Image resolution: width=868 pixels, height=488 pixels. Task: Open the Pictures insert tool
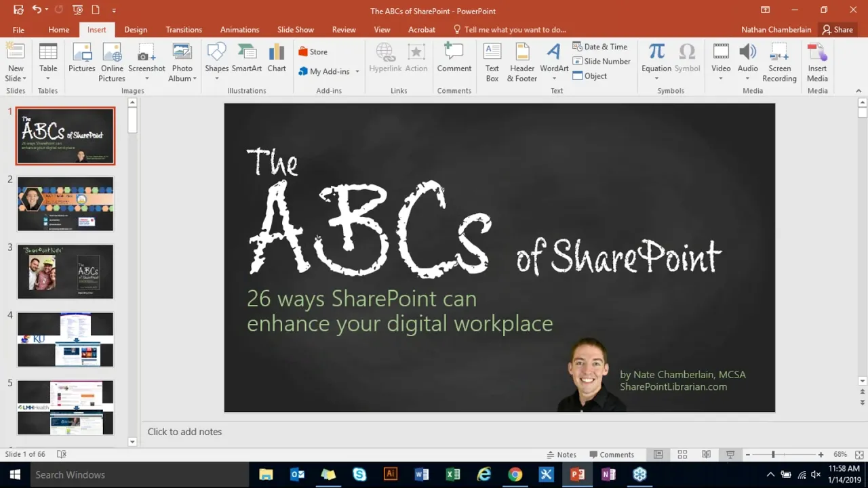click(x=82, y=58)
